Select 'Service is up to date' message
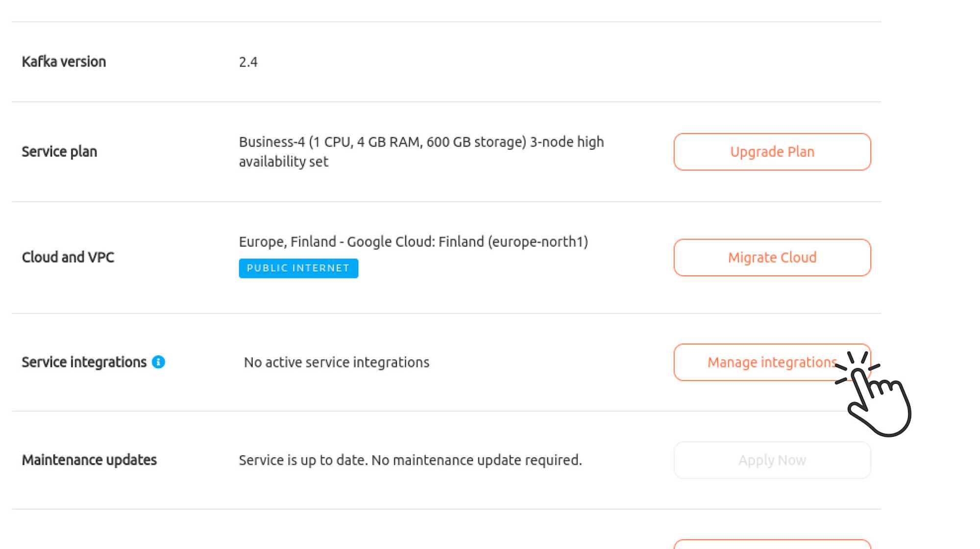The image size is (980, 549). pyautogui.click(x=411, y=460)
